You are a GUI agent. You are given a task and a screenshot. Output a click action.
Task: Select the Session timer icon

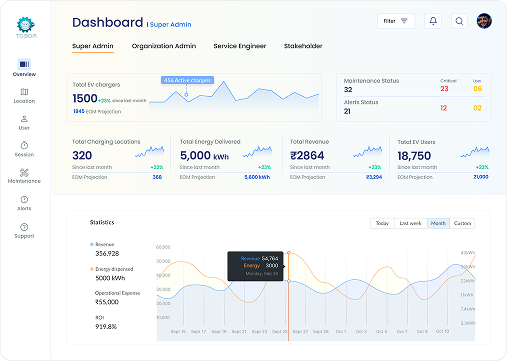click(24, 145)
